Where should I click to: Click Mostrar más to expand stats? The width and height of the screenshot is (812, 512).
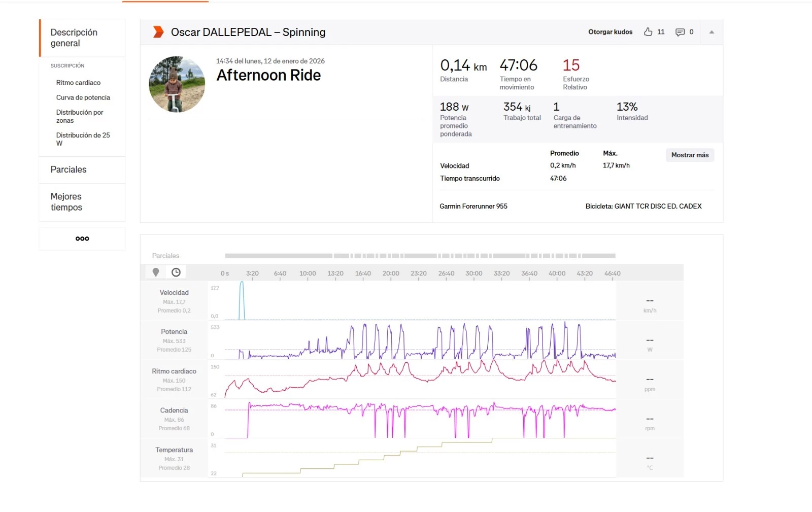690,155
